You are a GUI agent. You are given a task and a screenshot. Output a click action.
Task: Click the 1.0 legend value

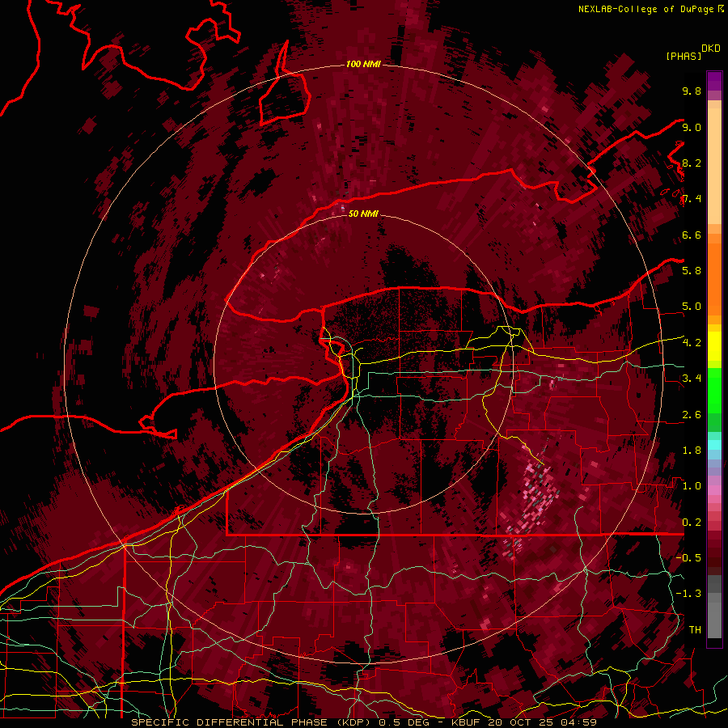(692, 486)
